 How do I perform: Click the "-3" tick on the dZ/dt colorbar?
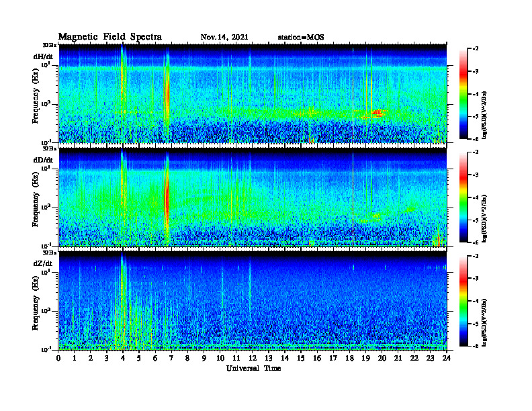476,278
